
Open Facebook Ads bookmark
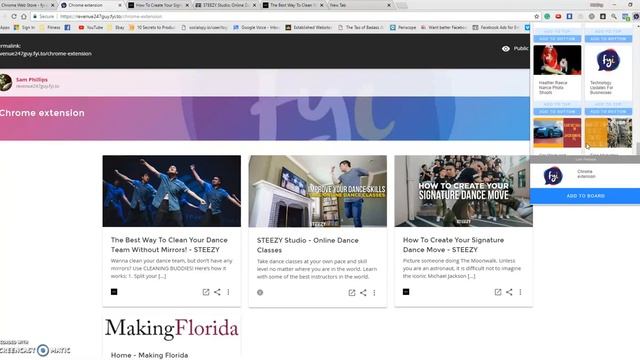click(x=496, y=27)
